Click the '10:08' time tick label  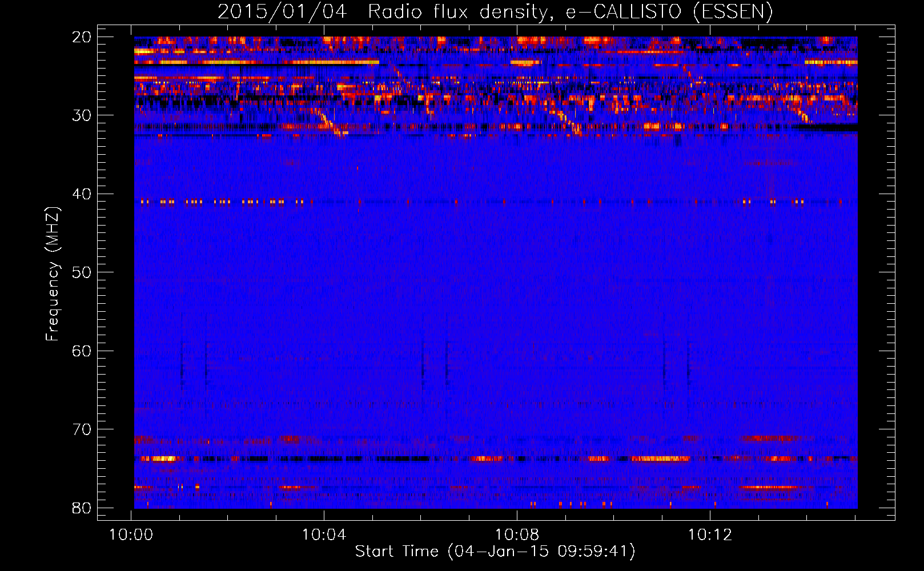517,535
